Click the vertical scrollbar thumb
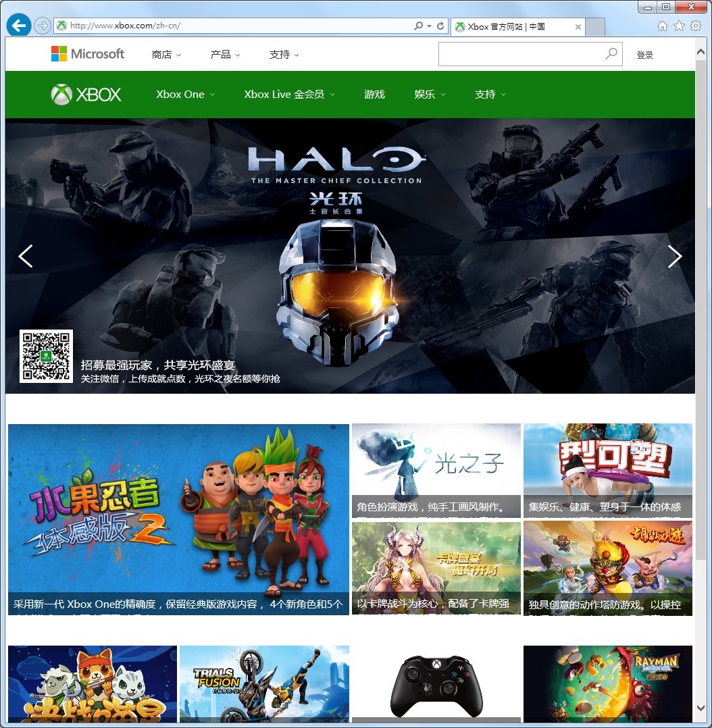Viewport: 712px width, 728px height. tap(701, 309)
